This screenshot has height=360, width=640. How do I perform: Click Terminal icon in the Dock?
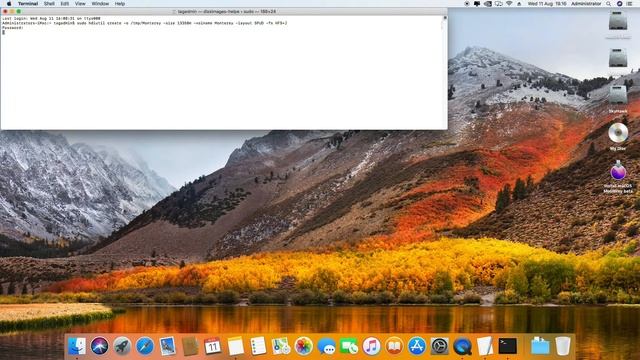coord(508,346)
